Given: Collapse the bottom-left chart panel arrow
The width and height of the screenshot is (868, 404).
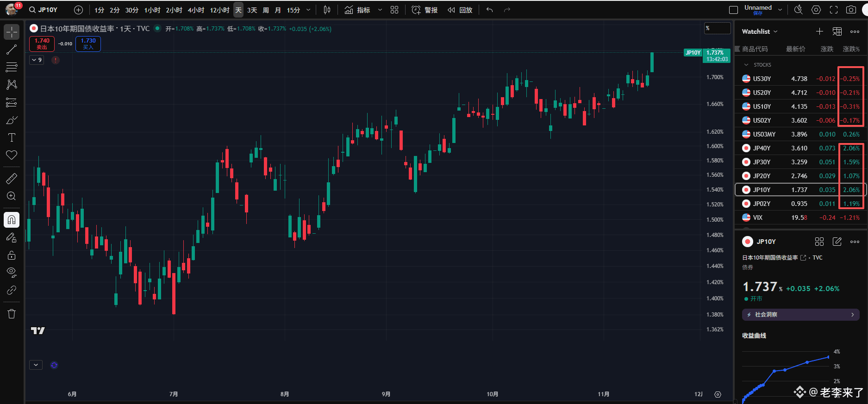Looking at the screenshot, I should [36, 365].
